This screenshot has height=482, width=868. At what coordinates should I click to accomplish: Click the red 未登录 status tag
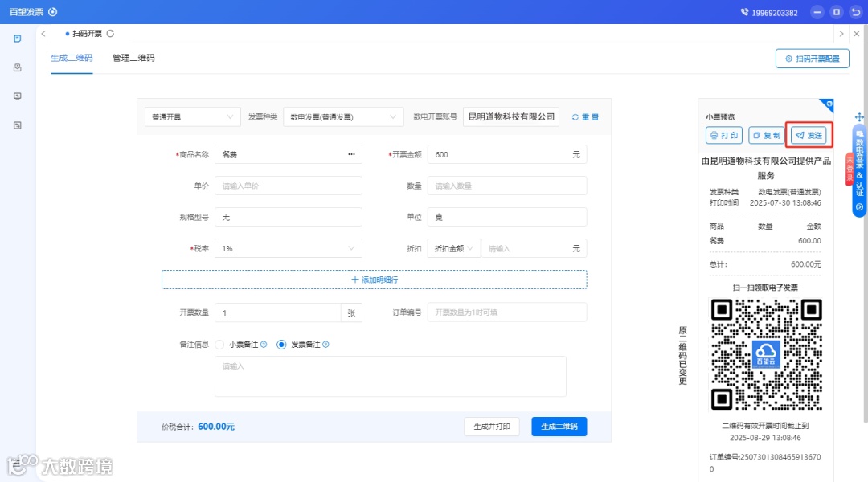coord(850,169)
